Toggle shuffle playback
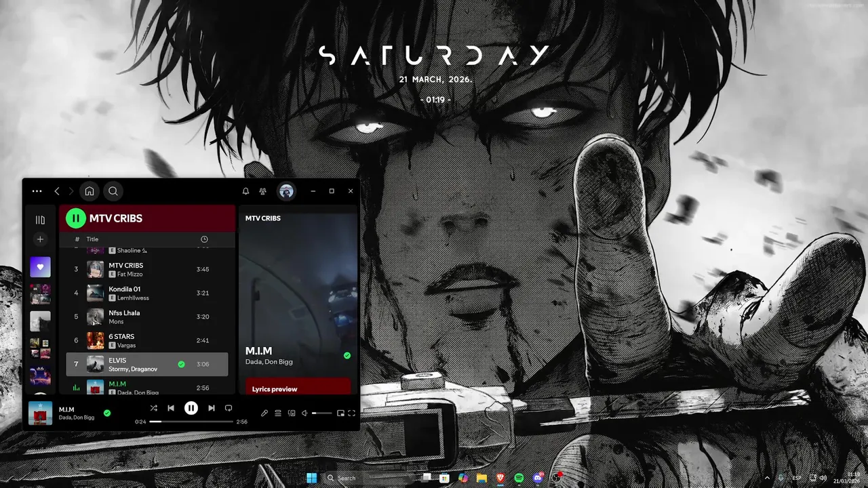This screenshot has height=488, width=868. [x=153, y=408]
